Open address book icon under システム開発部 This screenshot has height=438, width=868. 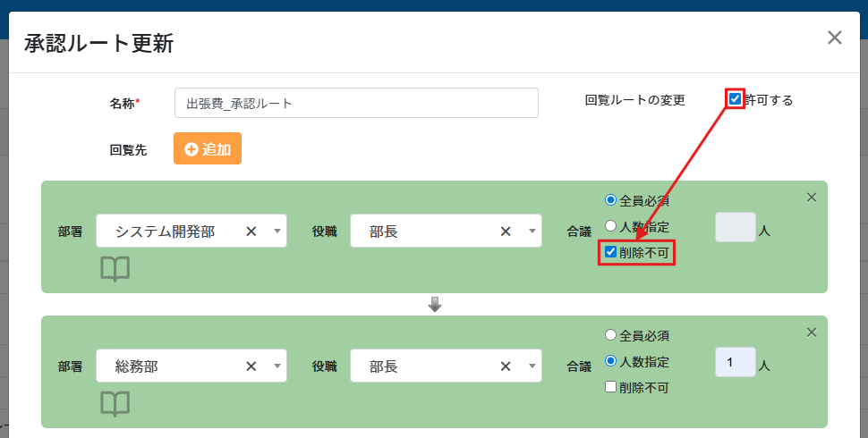(115, 269)
